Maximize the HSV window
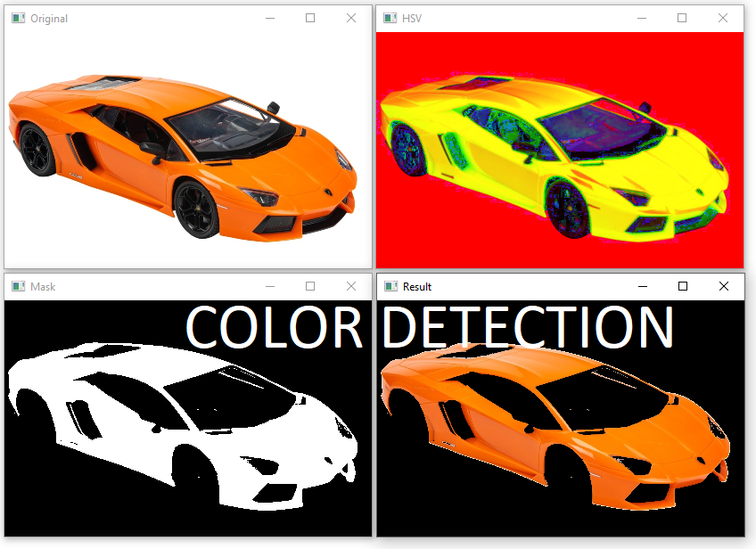Screen dimensions: 756x549 [x=682, y=18]
